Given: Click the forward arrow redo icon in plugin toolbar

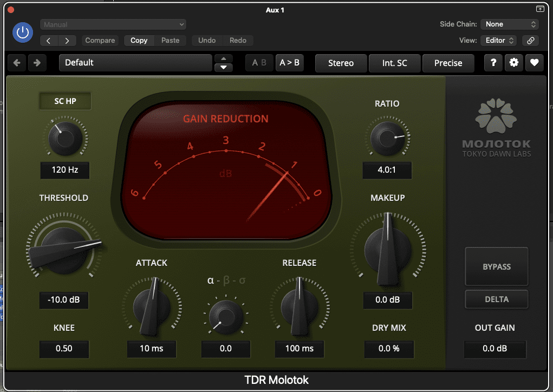Looking at the screenshot, I should [x=37, y=63].
